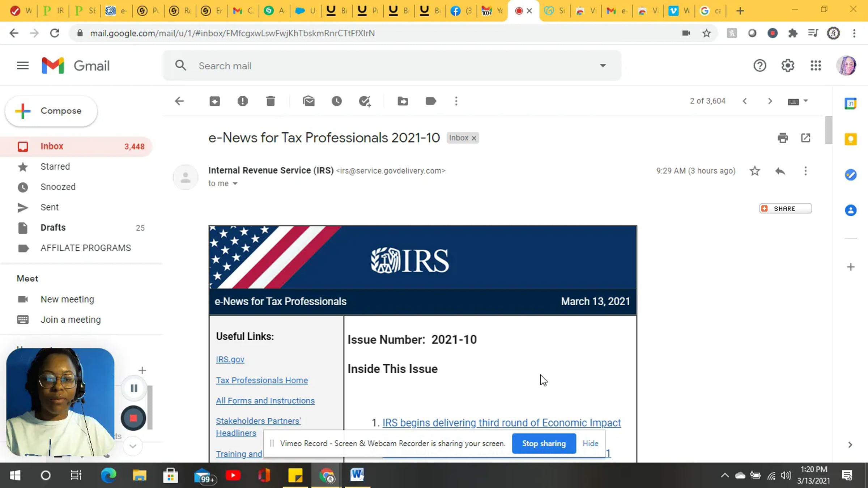Mark email as unread with the envelope icon
Screen dimensions: 868x488
(x=309, y=101)
